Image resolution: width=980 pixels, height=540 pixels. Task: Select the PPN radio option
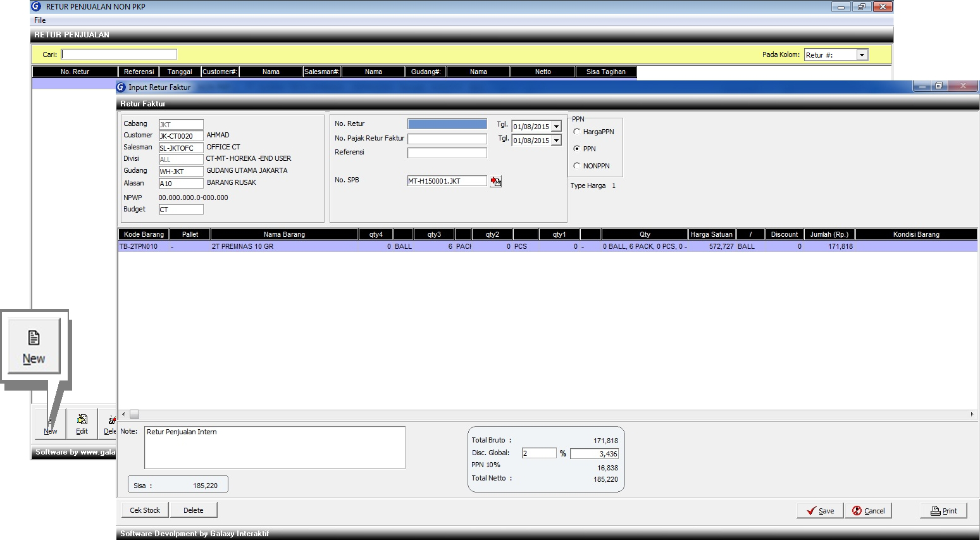577,149
